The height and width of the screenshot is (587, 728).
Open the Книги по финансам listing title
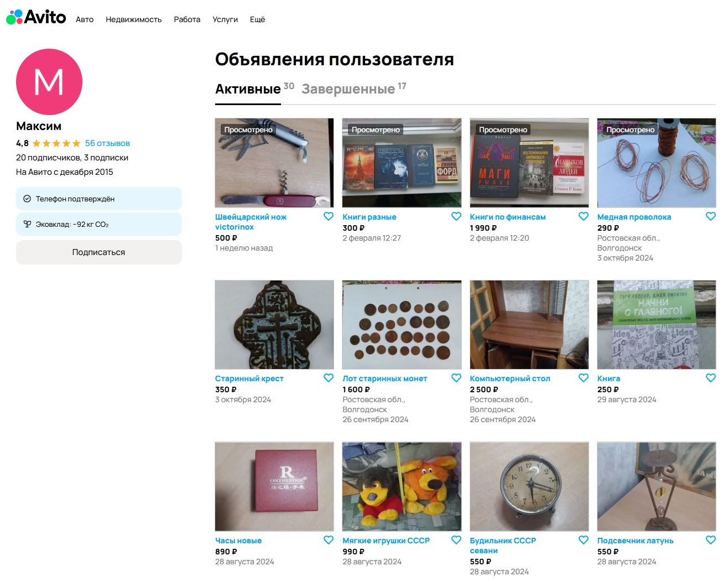pos(508,217)
